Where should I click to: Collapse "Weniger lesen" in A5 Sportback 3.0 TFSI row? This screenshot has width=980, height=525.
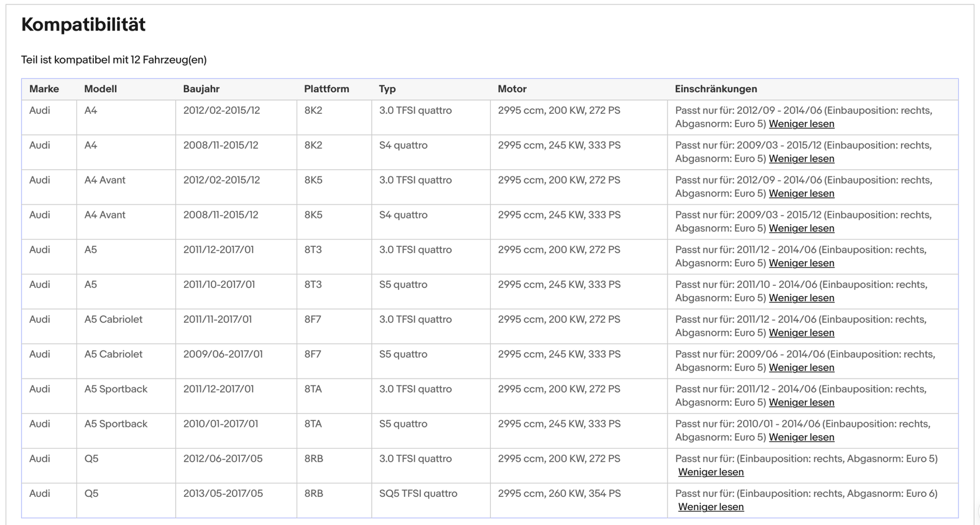[801, 402]
